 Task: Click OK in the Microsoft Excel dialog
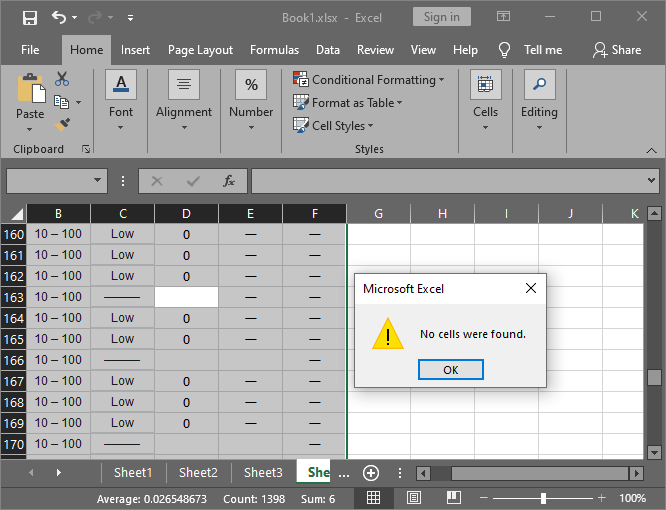[x=451, y=369]
